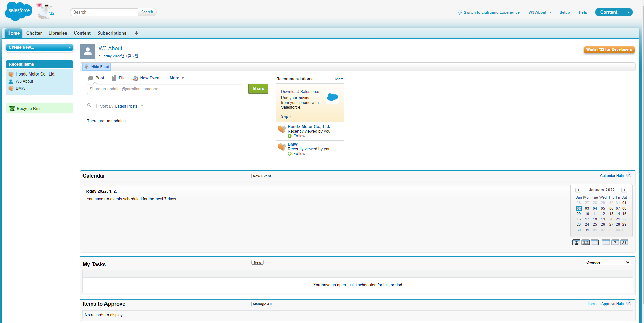The image size is (644, 323).
Task: Select the Post publisher action
Action: click(96, 78)
